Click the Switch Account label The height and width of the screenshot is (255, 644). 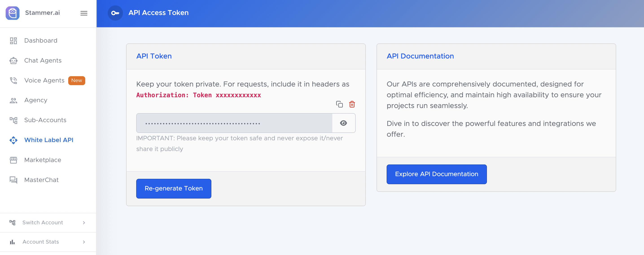coord(43,223)
